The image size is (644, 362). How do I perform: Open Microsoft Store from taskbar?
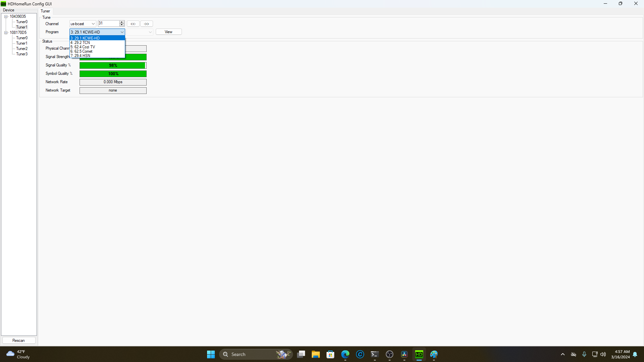[x=331, y=354]
